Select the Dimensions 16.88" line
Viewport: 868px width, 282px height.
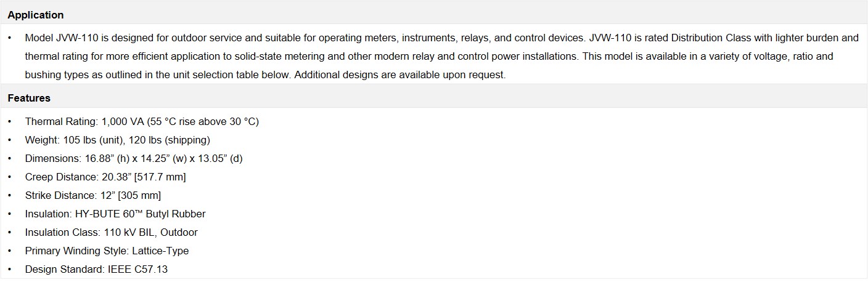click(x=134, y=158)
